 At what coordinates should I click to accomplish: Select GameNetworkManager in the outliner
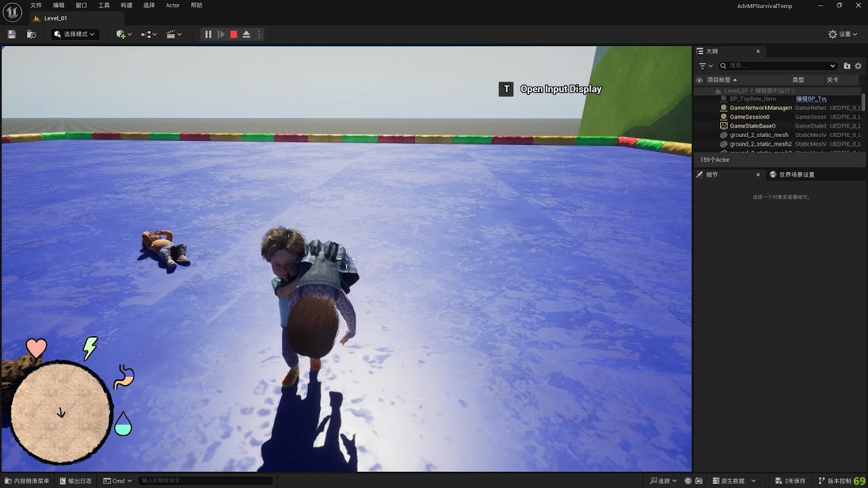pyautogui.click(x=760, y=108)
